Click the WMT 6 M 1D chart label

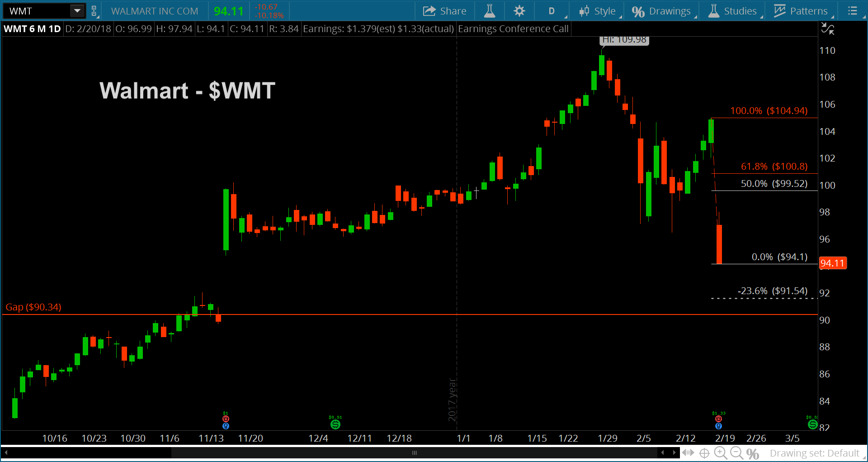pos(32,29)
